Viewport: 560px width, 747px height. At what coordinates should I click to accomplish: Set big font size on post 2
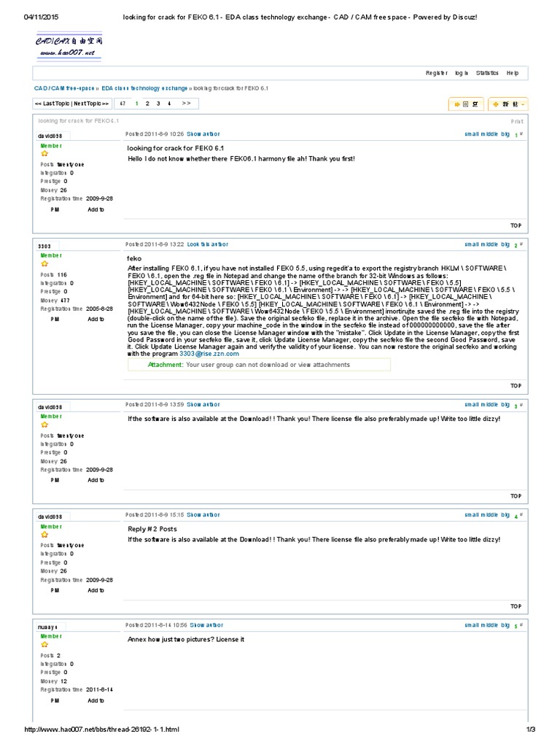pyautogui.click(x=505, y=244)
